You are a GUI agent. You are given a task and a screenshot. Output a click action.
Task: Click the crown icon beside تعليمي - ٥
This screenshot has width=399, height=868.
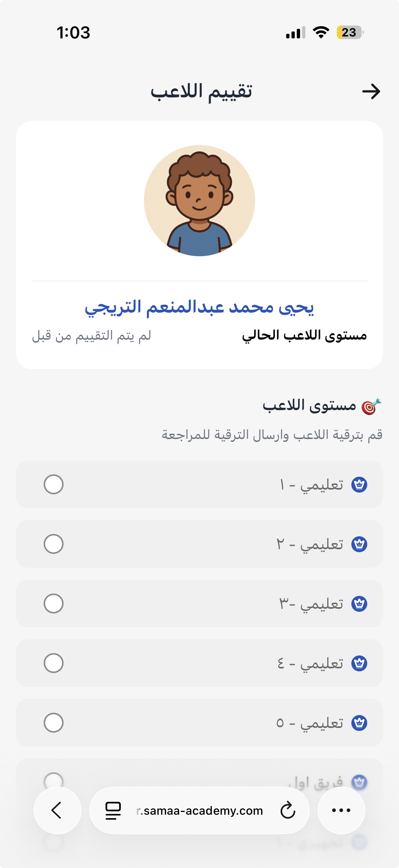pos(359,723)
